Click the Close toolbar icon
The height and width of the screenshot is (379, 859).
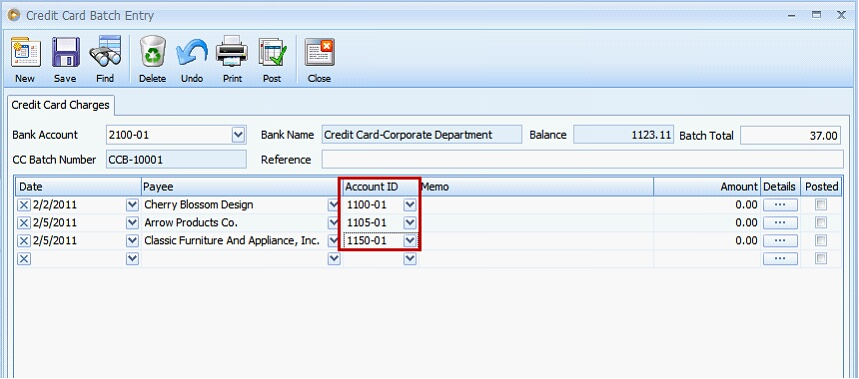[x=319, y=53]
